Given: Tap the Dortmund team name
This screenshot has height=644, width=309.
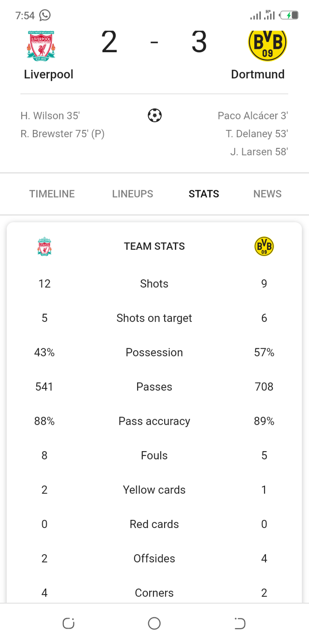Looking at the screenshot, I should click(x=258, y=74).
